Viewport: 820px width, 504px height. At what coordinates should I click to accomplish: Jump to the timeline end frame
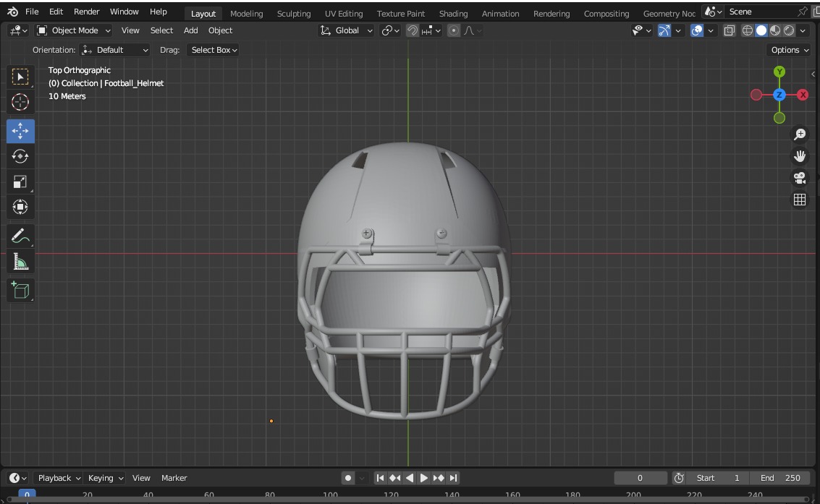tap(453, 478)
